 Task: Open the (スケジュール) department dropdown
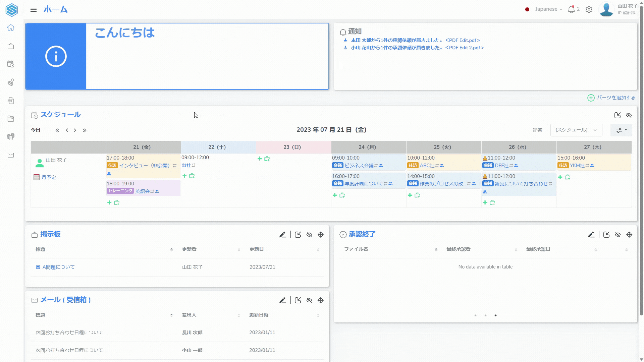coord(576,130)
